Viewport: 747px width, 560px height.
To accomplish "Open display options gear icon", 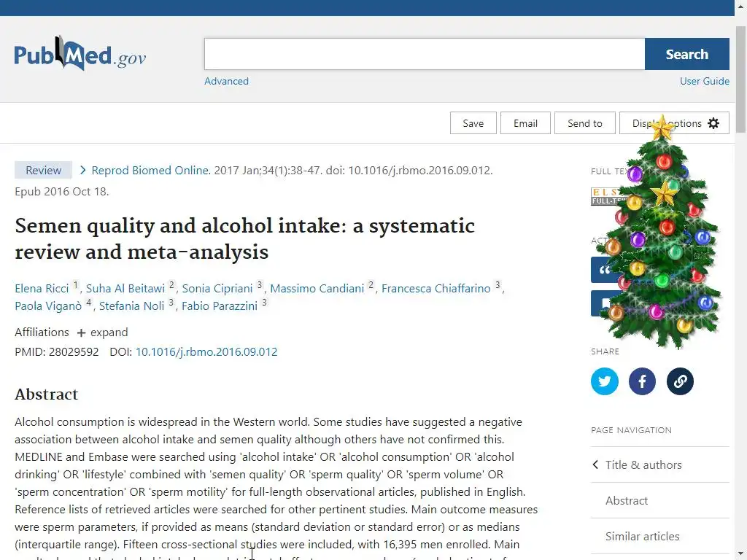I will coord(713,123).
